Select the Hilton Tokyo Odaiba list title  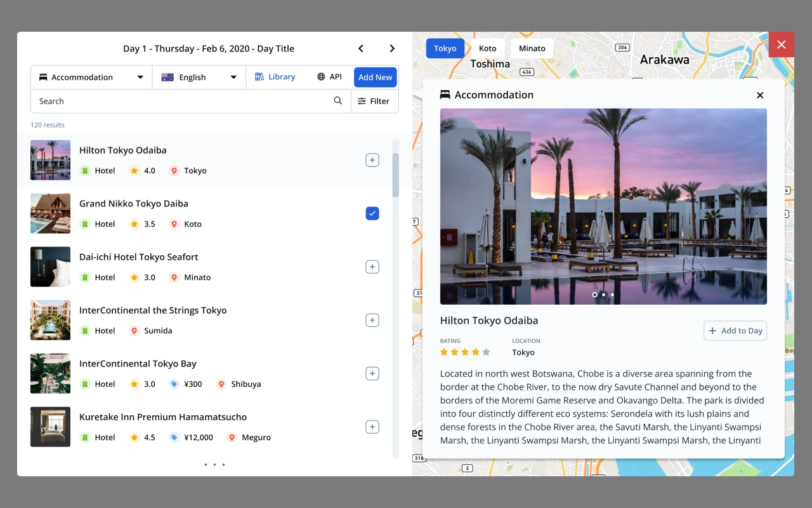pos(123,150)
